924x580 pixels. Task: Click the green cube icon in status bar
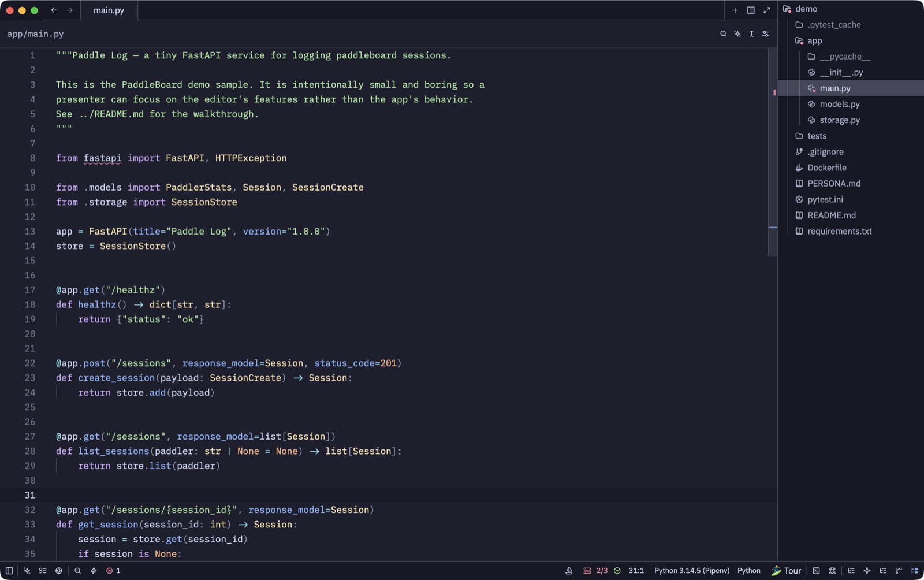[x=617, y=571]
